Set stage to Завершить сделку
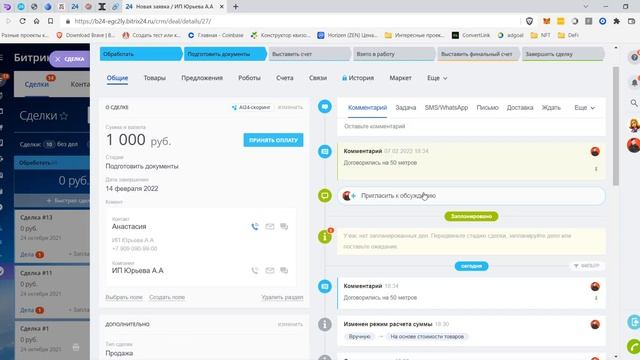 tap(562, 54)
